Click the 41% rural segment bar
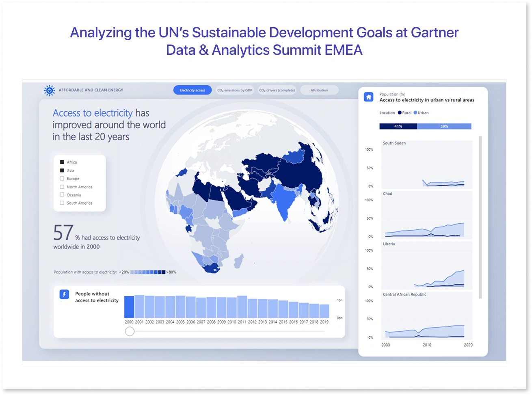 [398, 126]
